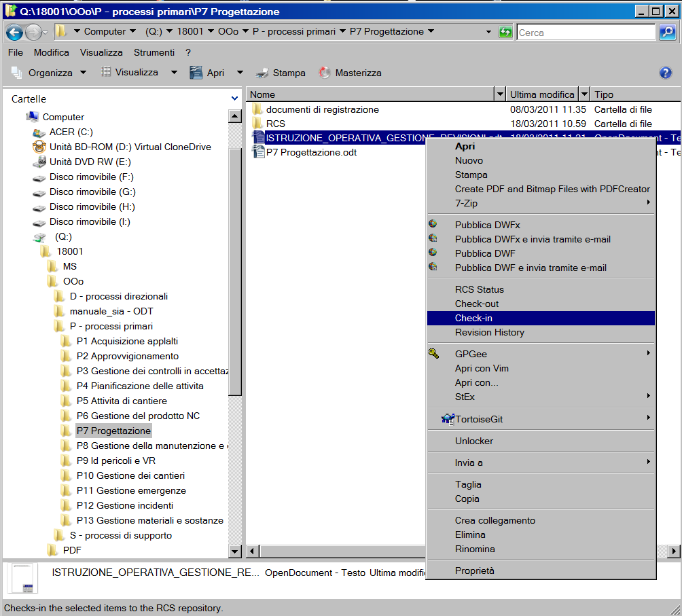This screenshot has height=616, width=682.
Task: Choose Check-in from context menu
Action: tap(541, 319)
